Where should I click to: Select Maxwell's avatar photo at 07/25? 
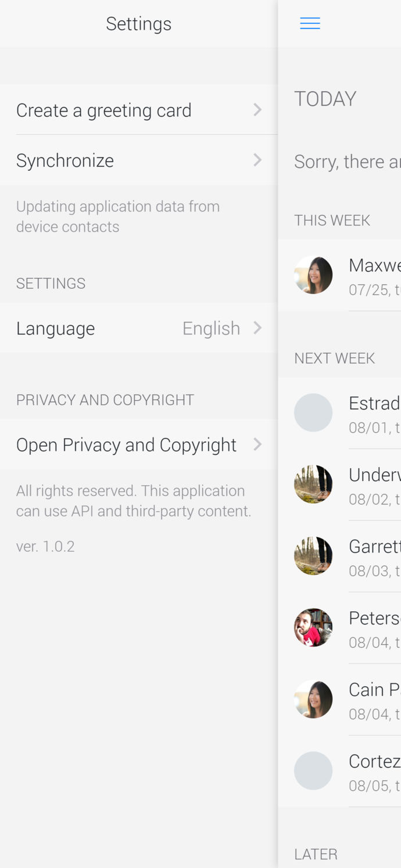point(313,275)
